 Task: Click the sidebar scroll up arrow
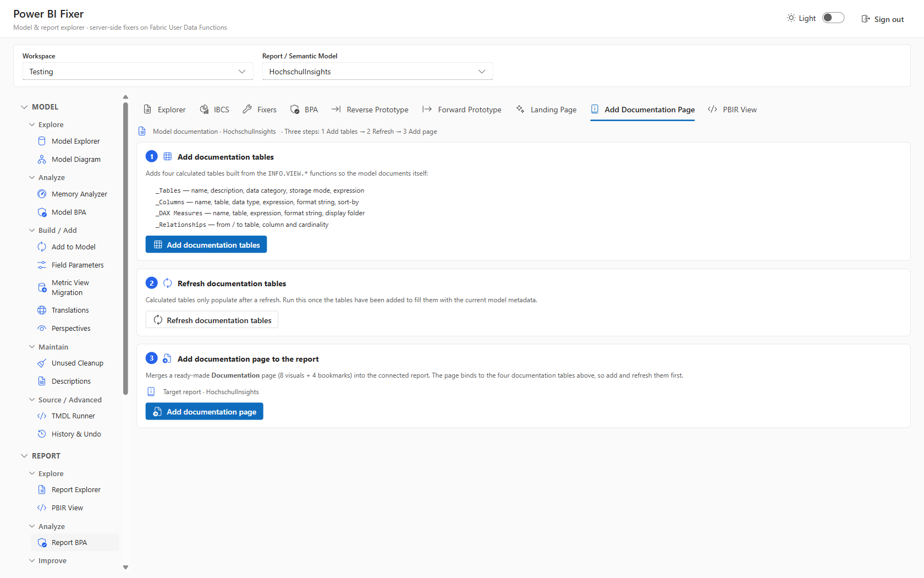(125, 97)
